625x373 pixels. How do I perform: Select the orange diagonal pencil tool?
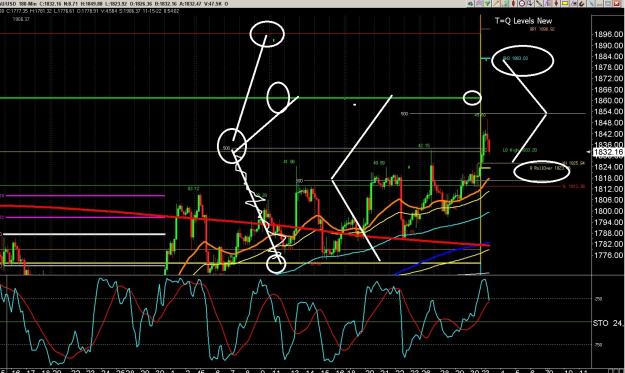click(x=497, y=3)
